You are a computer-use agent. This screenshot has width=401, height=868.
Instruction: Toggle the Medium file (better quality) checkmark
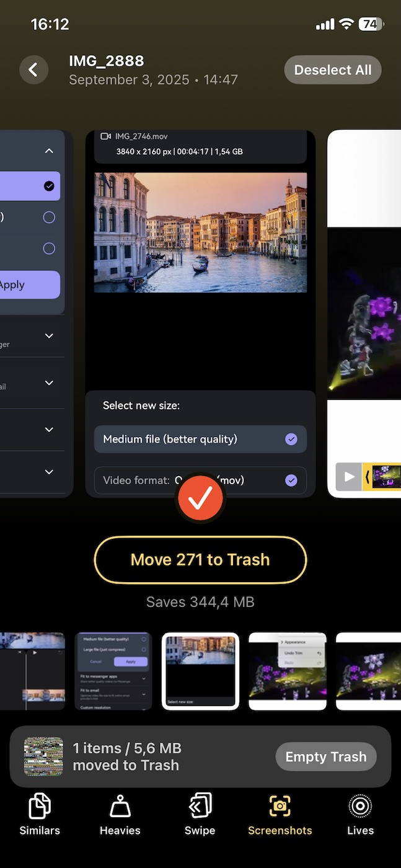click(291, 440)
